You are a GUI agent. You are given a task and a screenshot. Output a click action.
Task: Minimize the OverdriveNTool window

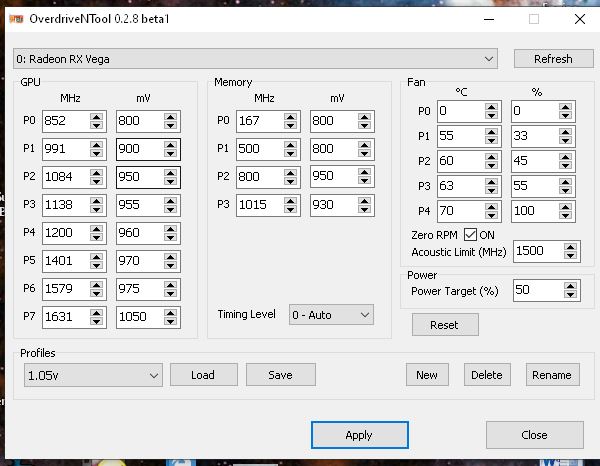pos(489,19)
